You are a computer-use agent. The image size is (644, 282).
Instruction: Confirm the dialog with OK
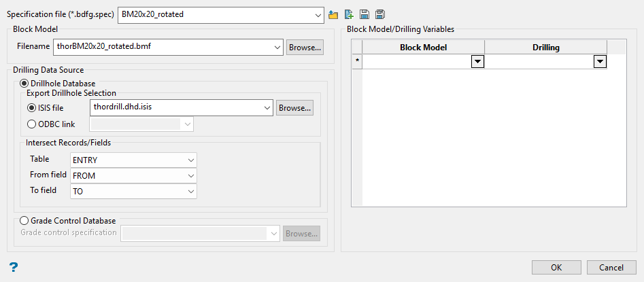coord(556,268)
